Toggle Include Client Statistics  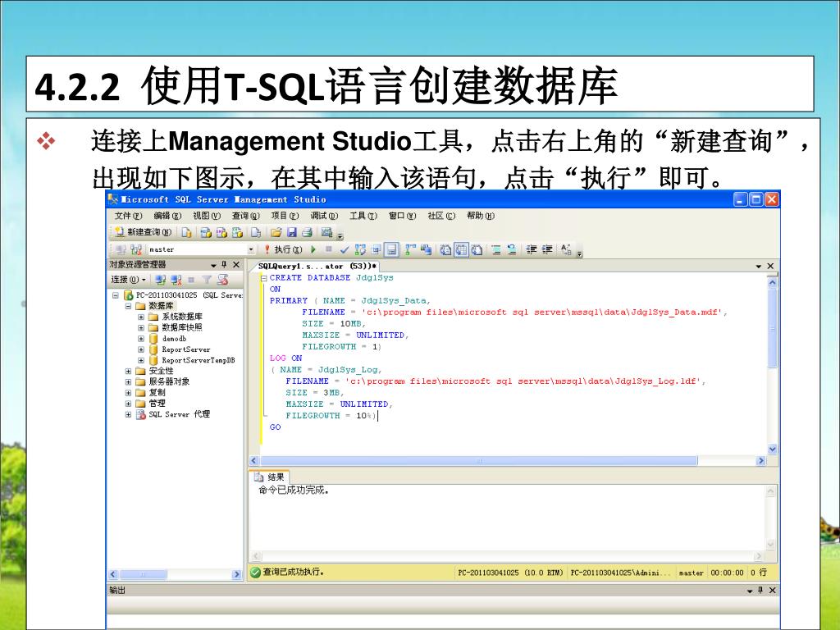click(x=426, y=249)
